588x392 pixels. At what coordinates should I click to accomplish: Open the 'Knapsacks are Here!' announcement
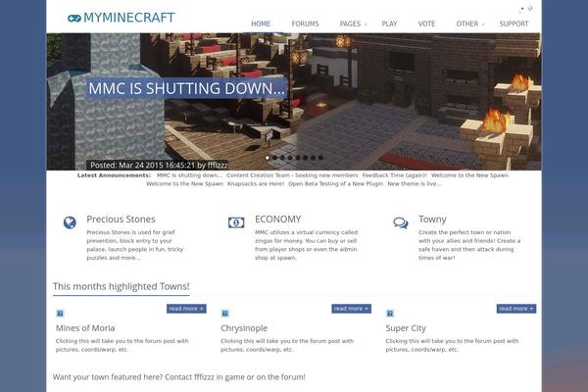[x=256, y=184]
